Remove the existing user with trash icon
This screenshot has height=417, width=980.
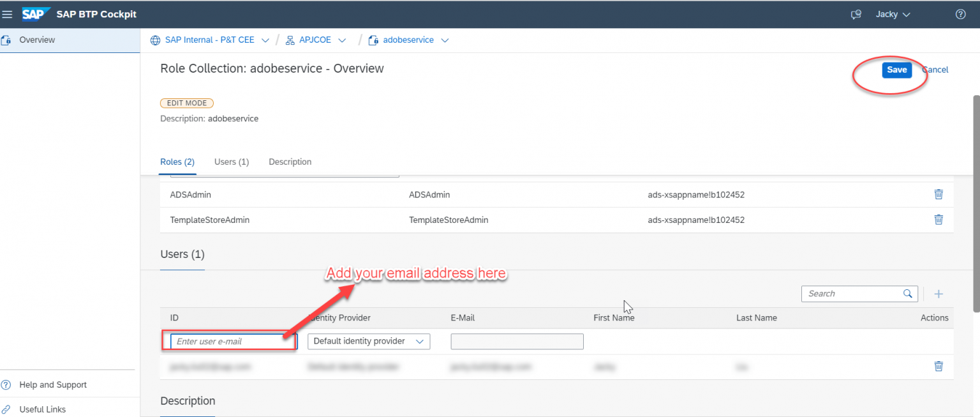(x=938, y=367)
